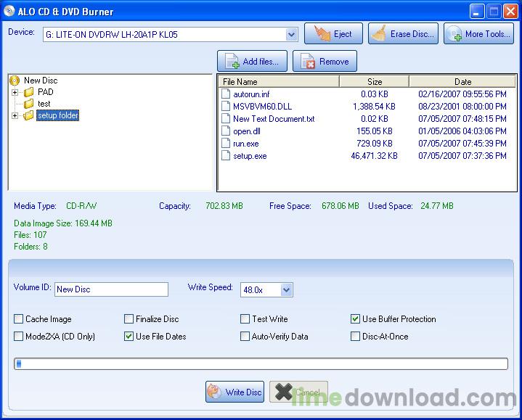Toggle the Finalize Disc checkbox
The image size is (522, 420).
(x=129, y=319)
